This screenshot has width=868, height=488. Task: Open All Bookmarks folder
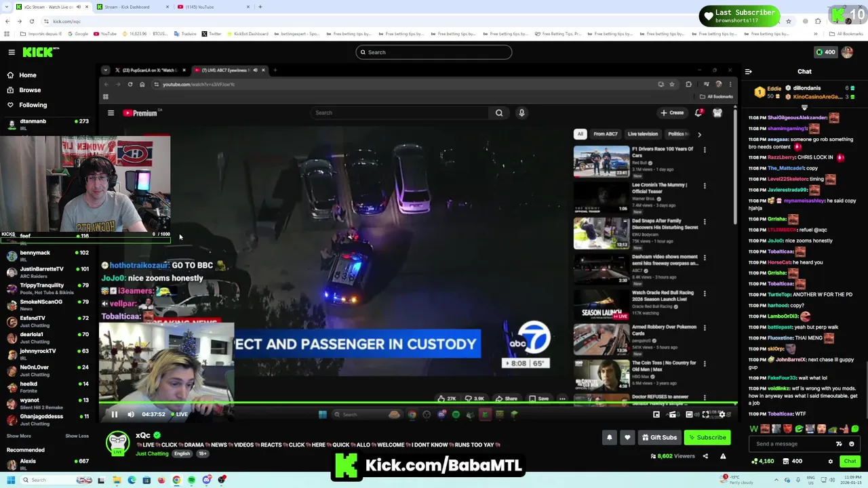coord(847,34)
